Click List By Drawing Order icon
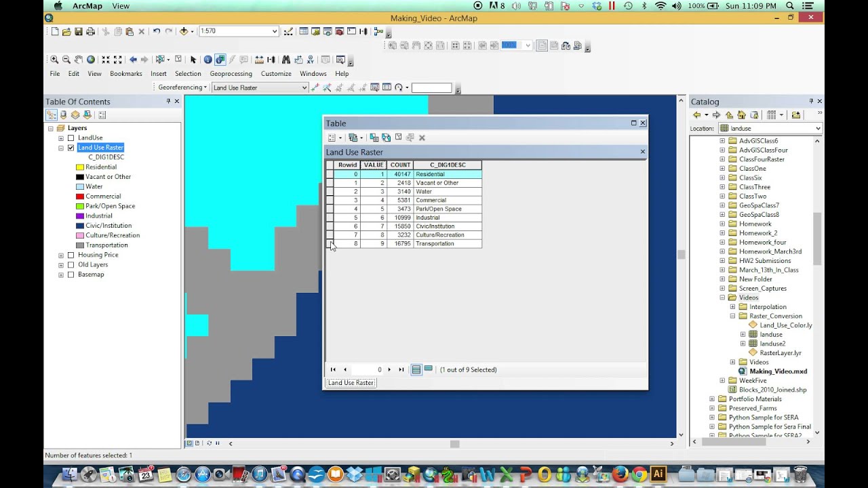Viewport: 868px width, 488px height. tap(52, 115)
